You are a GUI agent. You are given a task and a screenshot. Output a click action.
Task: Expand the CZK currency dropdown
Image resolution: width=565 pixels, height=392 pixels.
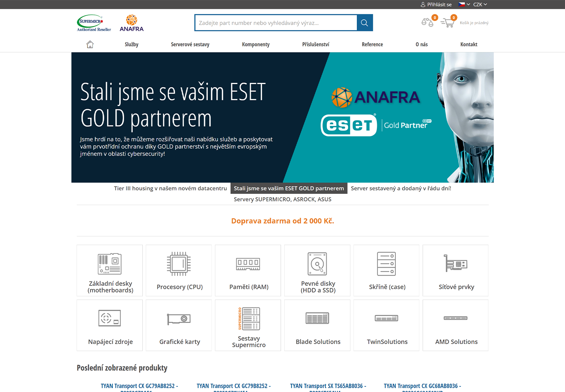point(480,4)
